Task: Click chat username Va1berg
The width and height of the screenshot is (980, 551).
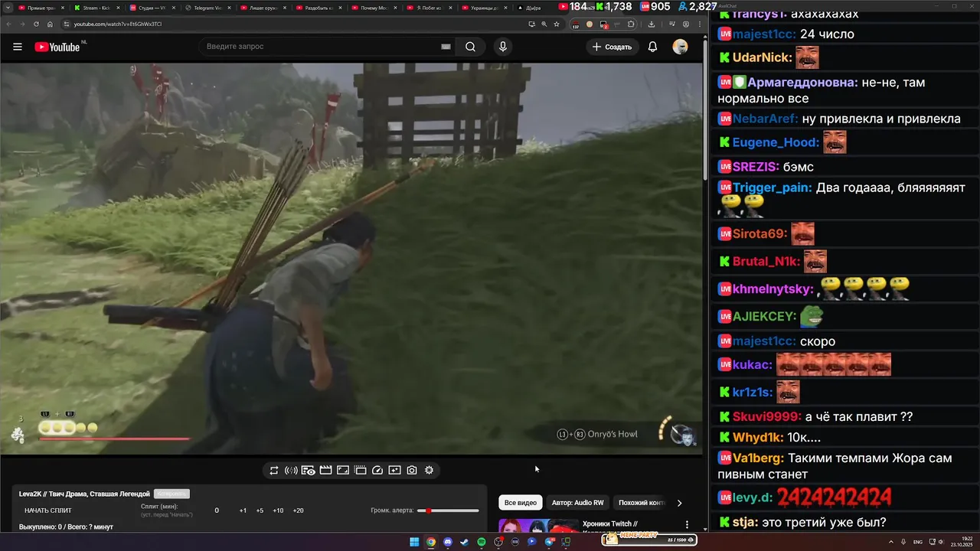Action: point(759,458)
